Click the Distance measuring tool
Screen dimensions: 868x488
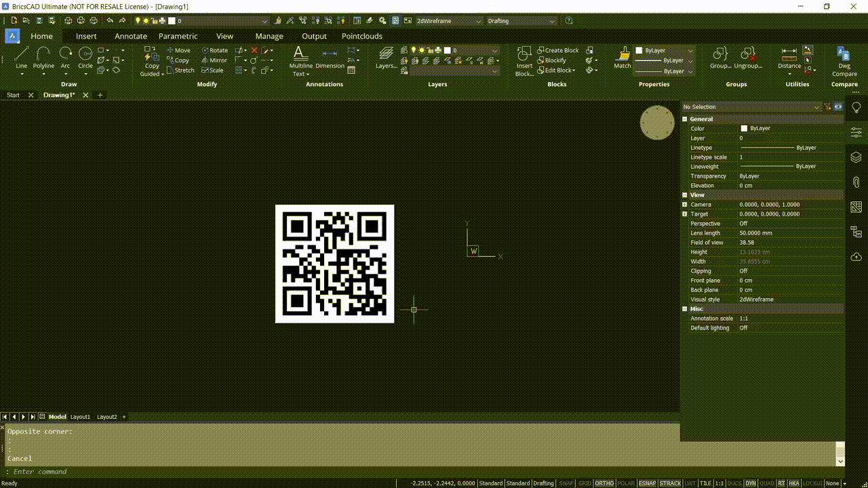click(789, 58)
